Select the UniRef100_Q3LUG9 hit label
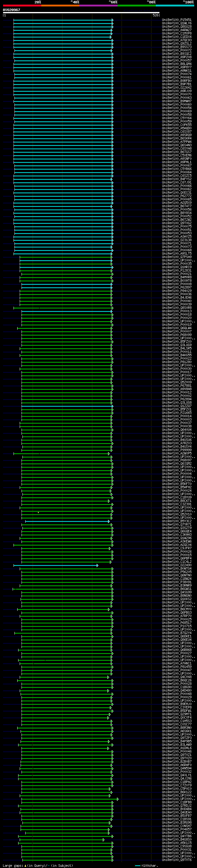Image resolution: width=197 pixels, height=868 pixels. pyautogui.click(x=177, y=345)
